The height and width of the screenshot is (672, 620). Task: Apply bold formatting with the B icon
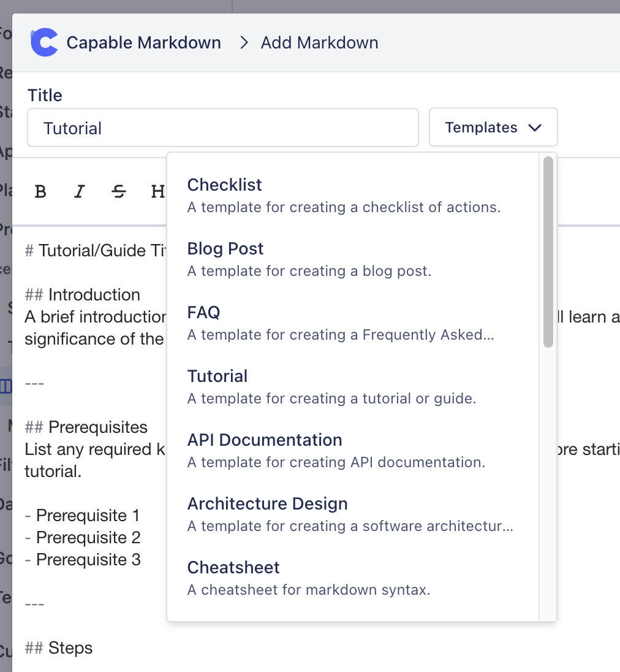[40, 192]
